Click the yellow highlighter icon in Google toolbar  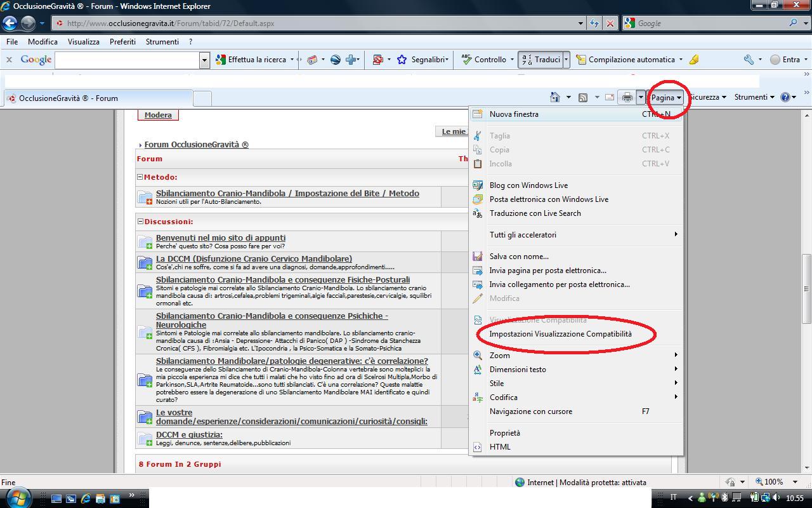pos(693,59)
